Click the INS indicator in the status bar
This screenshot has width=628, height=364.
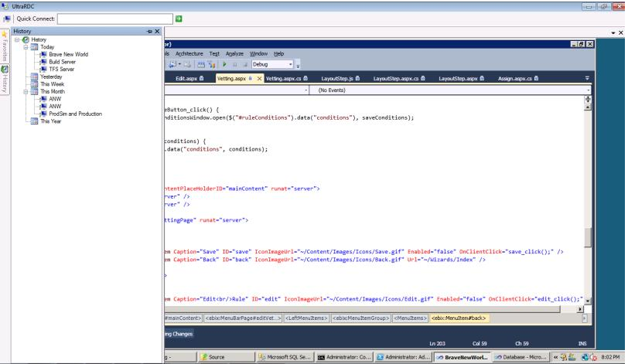(582, 344)
